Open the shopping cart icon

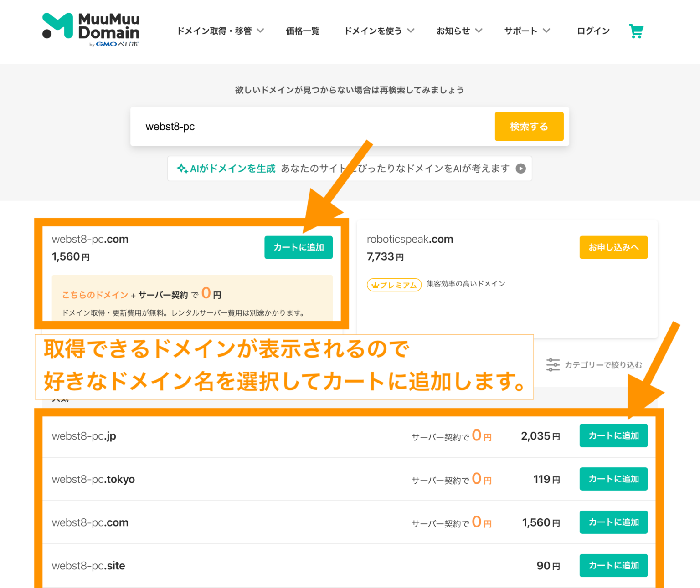pyautogui.click(x=636, y=31)
